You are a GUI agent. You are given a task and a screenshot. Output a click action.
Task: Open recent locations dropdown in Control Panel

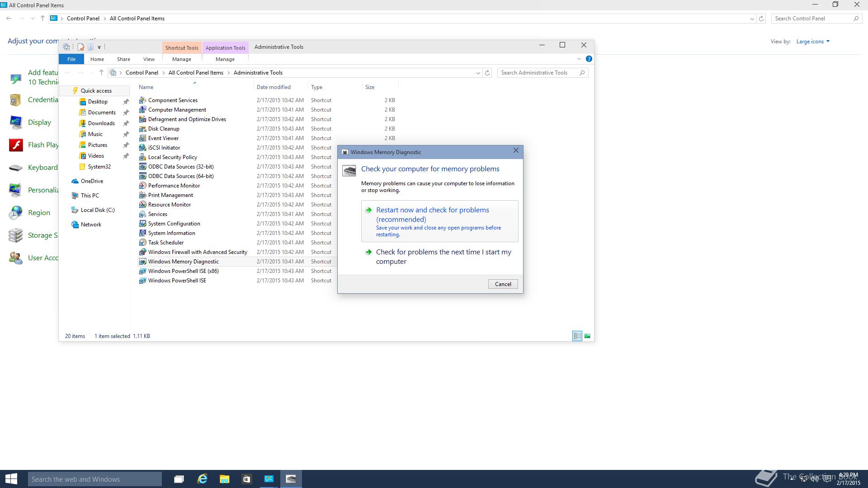(32, 19)
